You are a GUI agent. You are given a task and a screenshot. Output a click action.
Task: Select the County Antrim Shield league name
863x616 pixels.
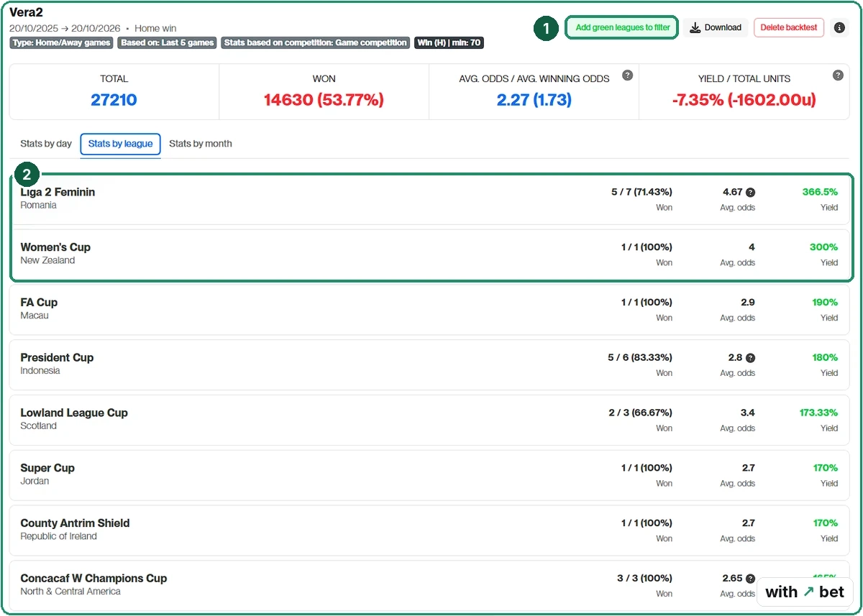pos(75,523)
